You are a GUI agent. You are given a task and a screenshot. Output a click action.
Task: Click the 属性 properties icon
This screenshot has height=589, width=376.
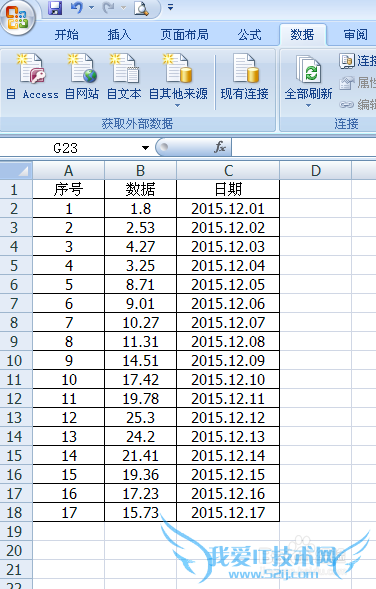(347, 83)
